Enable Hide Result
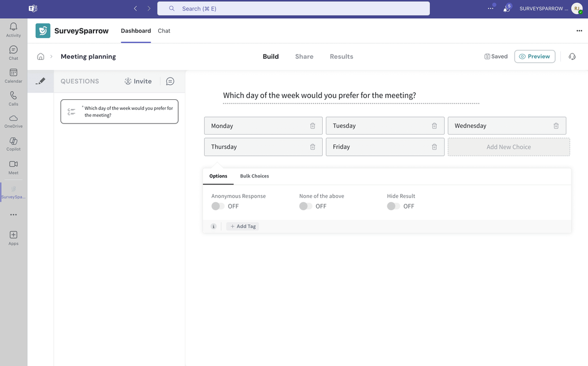588x366 pixels. (x=393, y=206)
